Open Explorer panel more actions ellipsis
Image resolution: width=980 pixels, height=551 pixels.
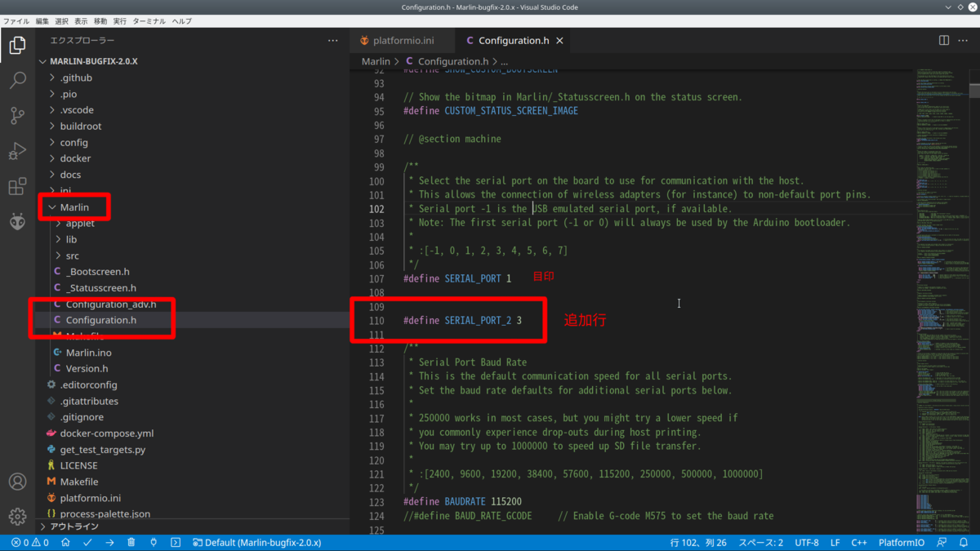(x=332, y=40)
